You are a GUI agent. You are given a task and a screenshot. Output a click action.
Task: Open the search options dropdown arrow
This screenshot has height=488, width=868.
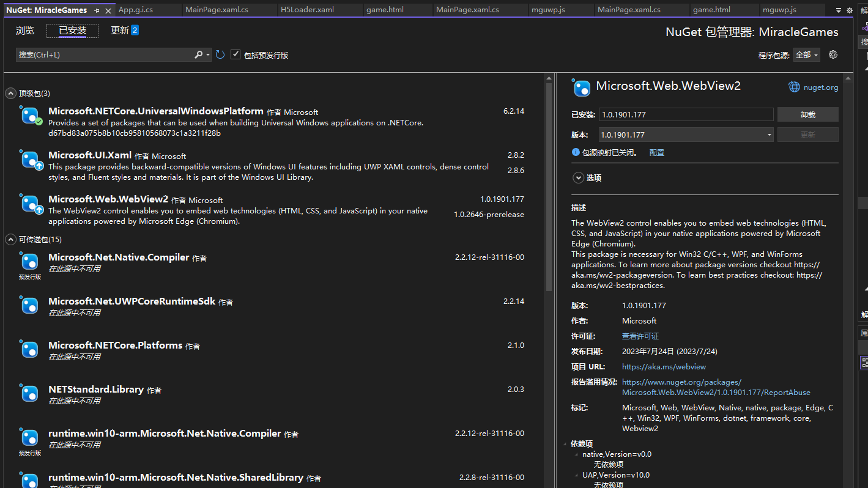click(208, 55)
